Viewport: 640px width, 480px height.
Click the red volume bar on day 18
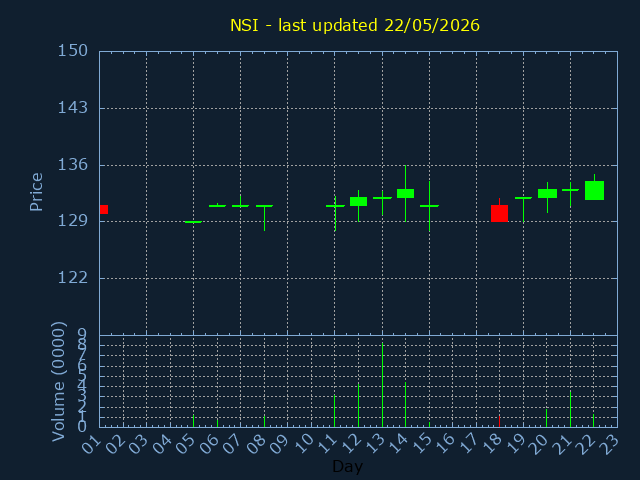pyautogui.click(x=499, y=422)
